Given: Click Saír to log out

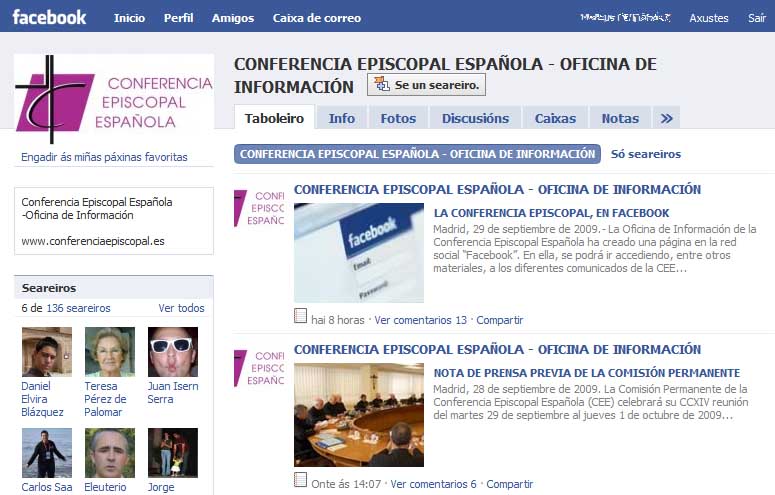Looking at the screenshot, I should tap(757, 18).
